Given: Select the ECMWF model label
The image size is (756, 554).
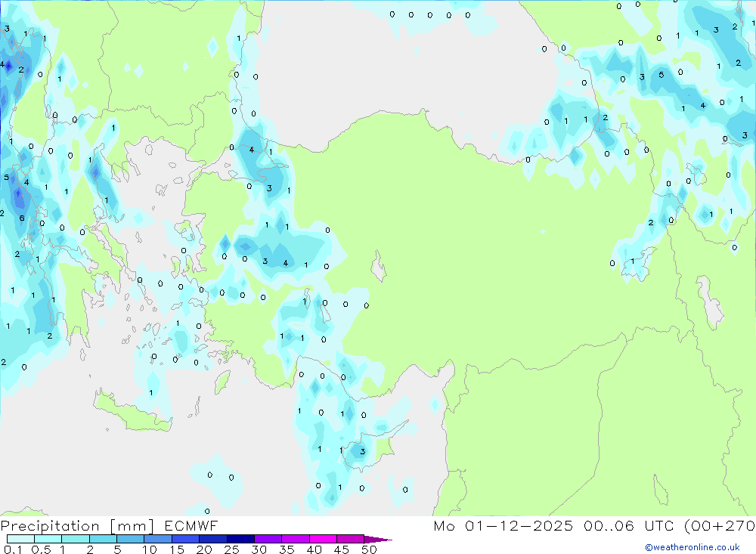Looking at the screenshot, I should 191,526.
